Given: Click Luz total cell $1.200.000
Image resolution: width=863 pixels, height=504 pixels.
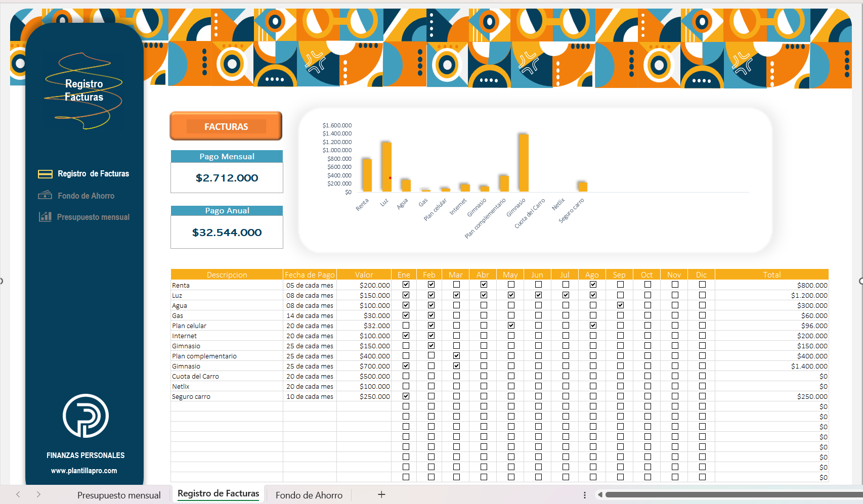Looking at the screenshot, I should pos(771,295).
